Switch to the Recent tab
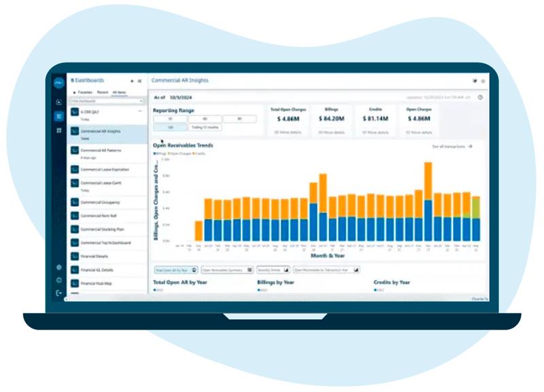Screen dimensions: 544x392 tap(102, 92)
